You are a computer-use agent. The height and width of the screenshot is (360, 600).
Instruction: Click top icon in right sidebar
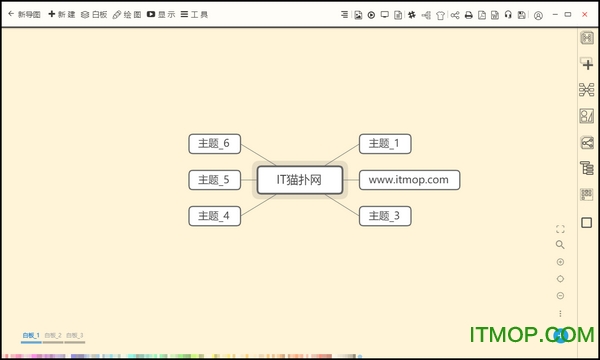[x=587, y=38]
